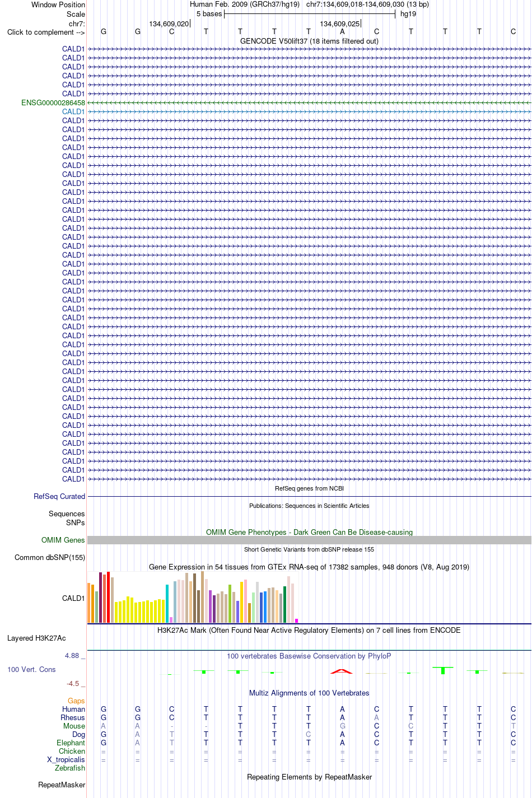The width and height of the screenshot is (532, 798).
Task: Click the Scale label
Action: point(76,14)
